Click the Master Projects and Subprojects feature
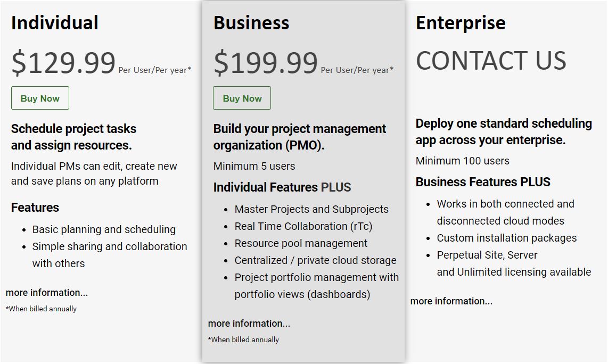 [x=311, y=209]
